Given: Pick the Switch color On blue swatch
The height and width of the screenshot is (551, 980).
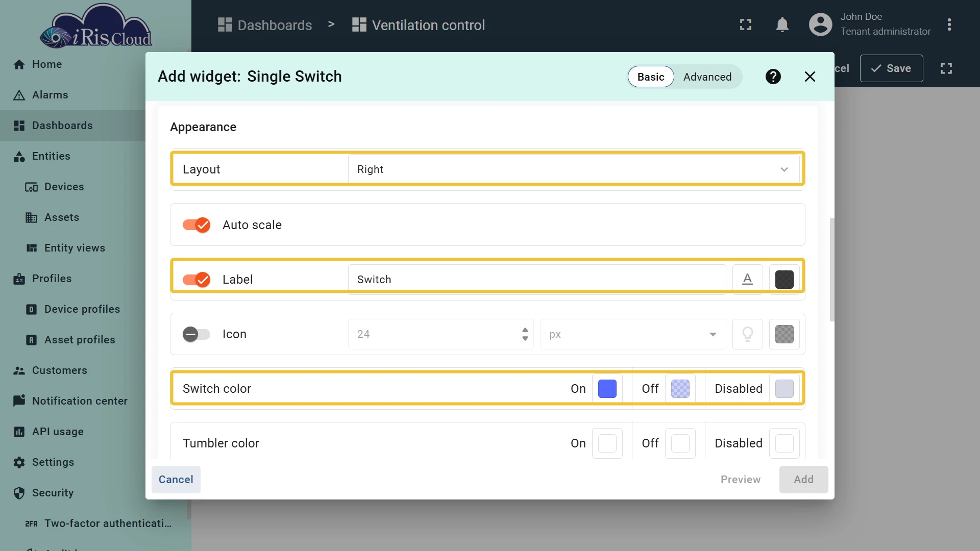Looking at the screenshot, I should click(x=607, y=389).
